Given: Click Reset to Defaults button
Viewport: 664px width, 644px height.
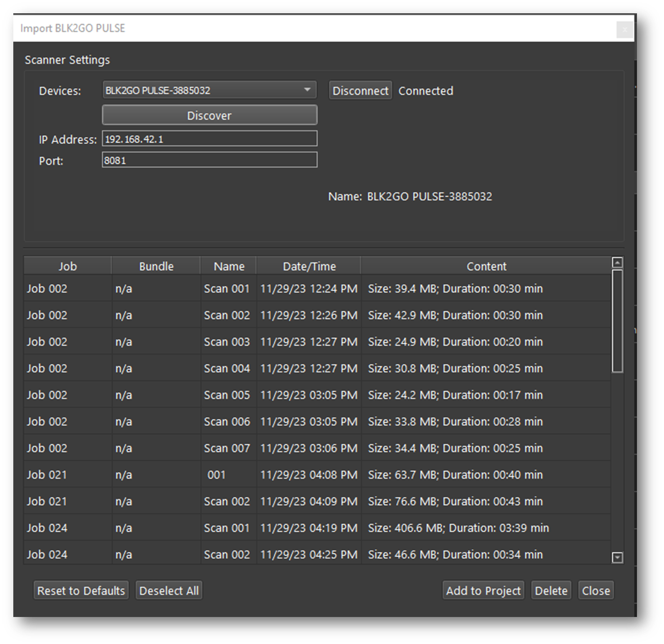Looking at the screenshot, I should (81, 590).
